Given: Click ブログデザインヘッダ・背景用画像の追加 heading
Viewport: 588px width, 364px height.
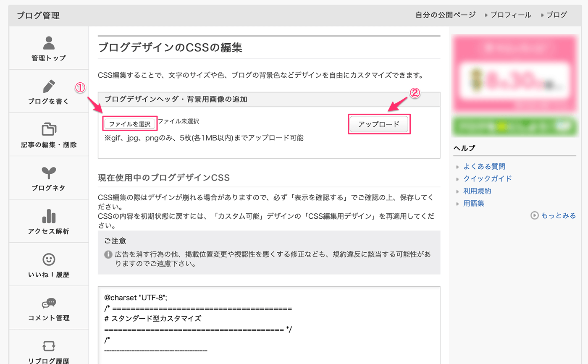Looking at the screenshot, I should coord(176,100).
